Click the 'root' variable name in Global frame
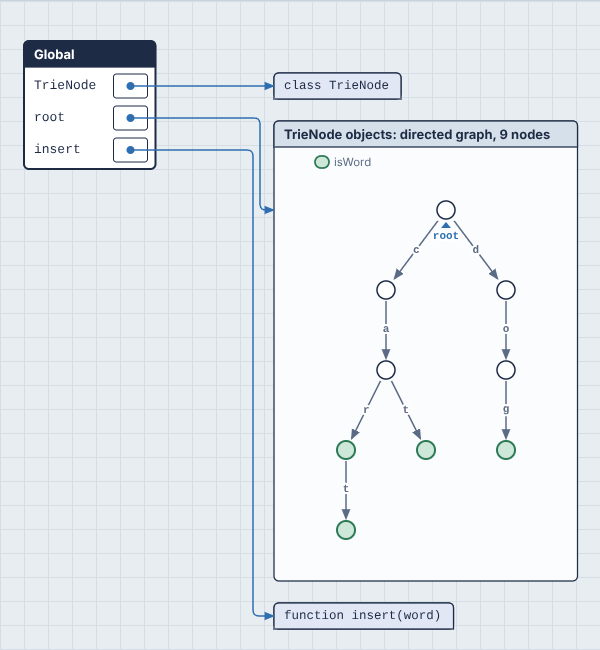This screenshot has height=650, width=600. tap(49, 117)
